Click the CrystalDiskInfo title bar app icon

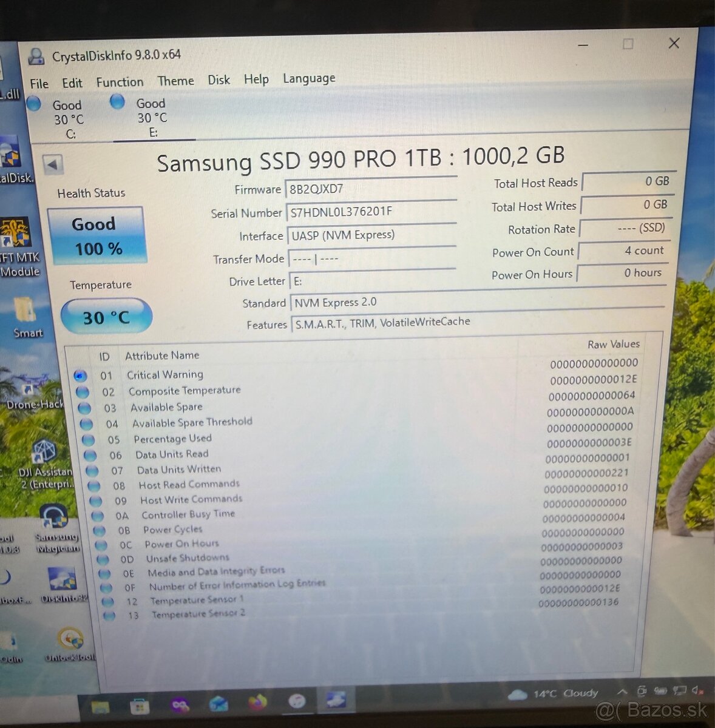point(36,56)
